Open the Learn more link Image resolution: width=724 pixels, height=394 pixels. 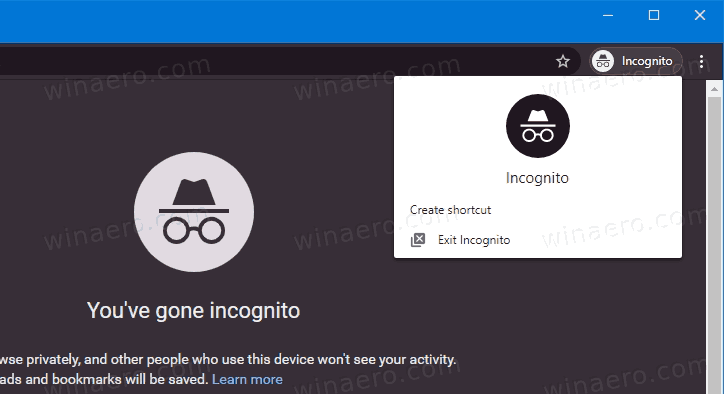[x=247, y=380]
